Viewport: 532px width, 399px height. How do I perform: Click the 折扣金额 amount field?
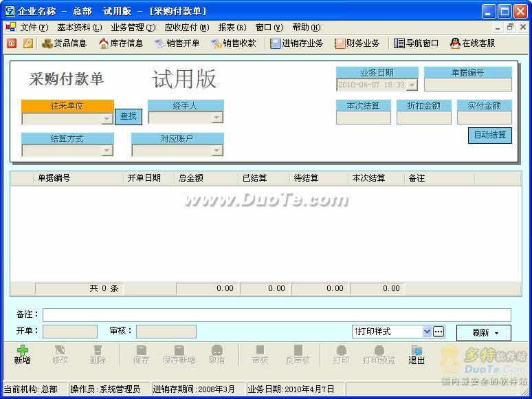coord(424,118)
